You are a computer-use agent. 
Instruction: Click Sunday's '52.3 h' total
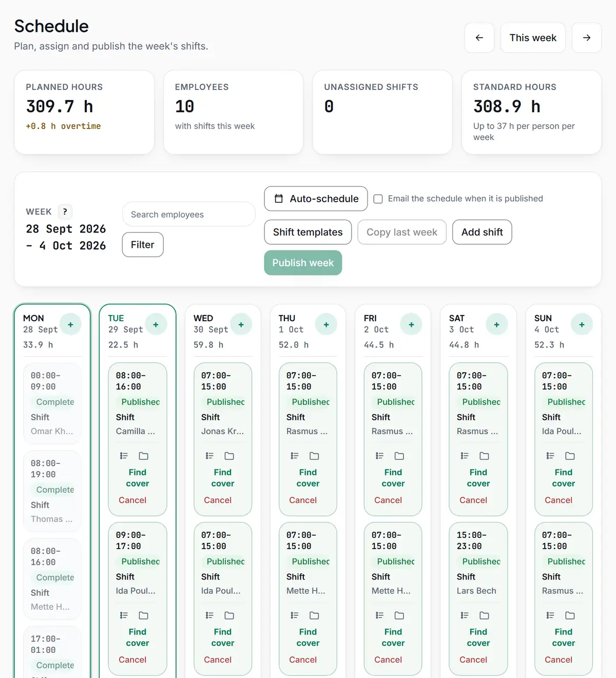pyautogui.click(x=549, y=345)
